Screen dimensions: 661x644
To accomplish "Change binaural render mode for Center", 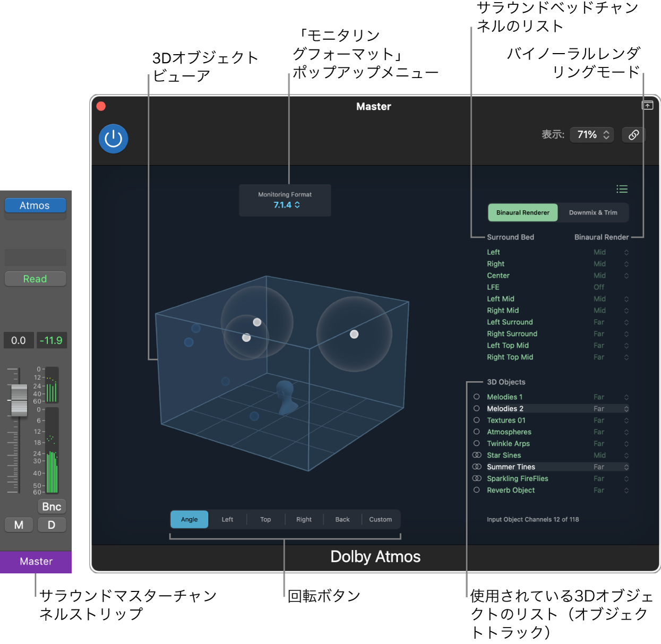I will tap(611, 276).
